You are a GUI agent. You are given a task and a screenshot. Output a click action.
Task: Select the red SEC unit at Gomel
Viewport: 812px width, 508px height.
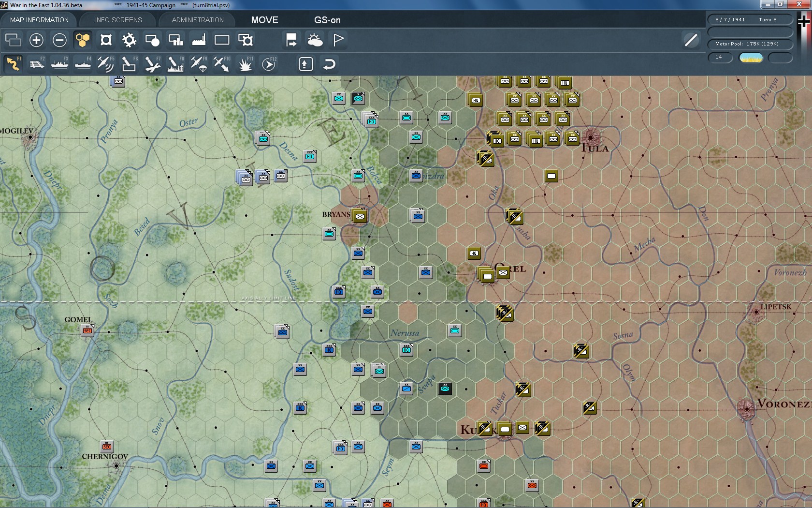[87, 330]
